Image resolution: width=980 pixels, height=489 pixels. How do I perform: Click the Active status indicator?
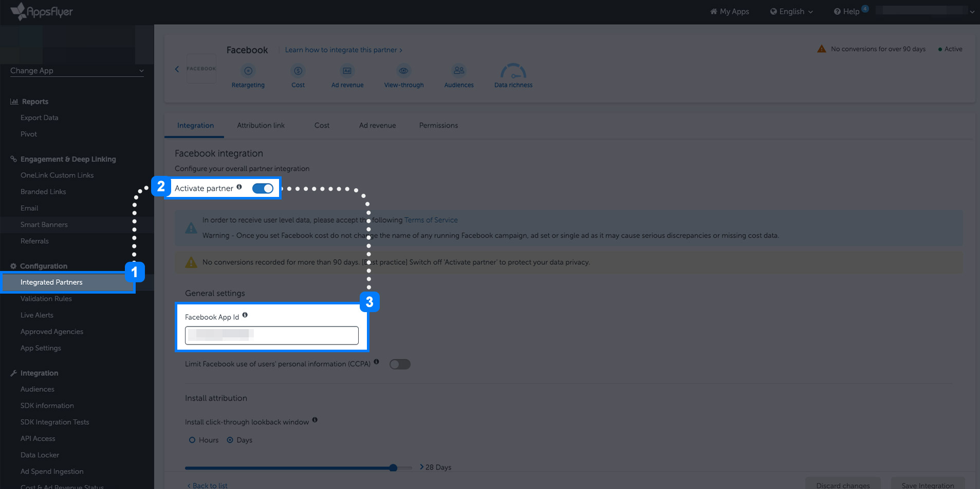[x=950, y=49]
